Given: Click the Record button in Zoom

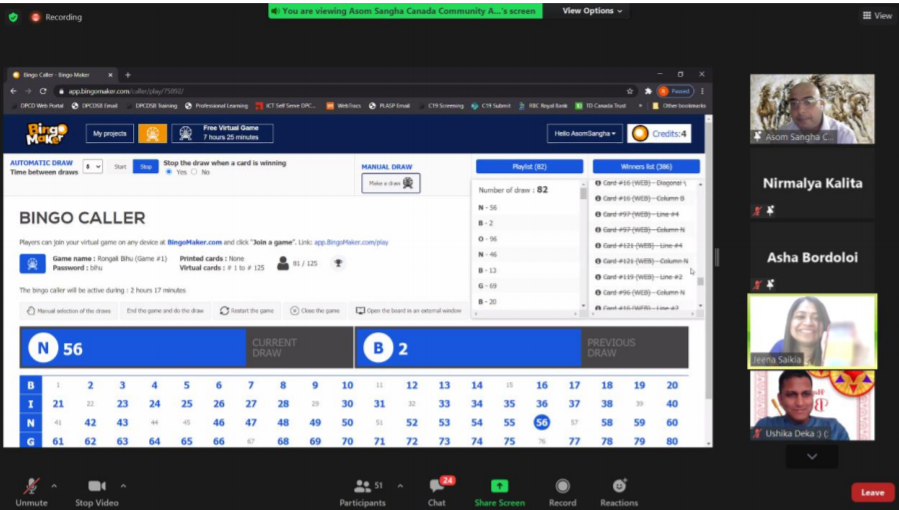Looking at the screenshot, I should pyautogui.click(x=562, y=493).
